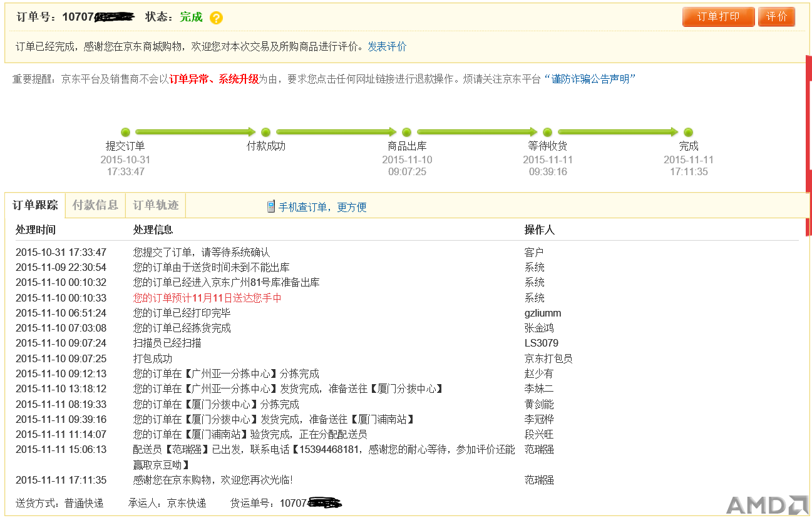Click timestamp 2015-11-09 22:30:54
Image resolution: width=812 pixels, height=518 pixels.
pyautogui.click(x=61, y=267)
